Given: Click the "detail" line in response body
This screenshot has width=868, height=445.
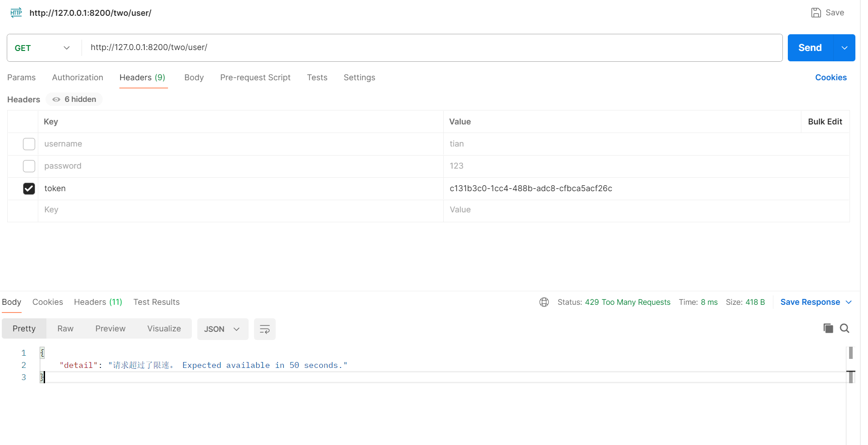Looking at the screenshot, I should 204,365.
